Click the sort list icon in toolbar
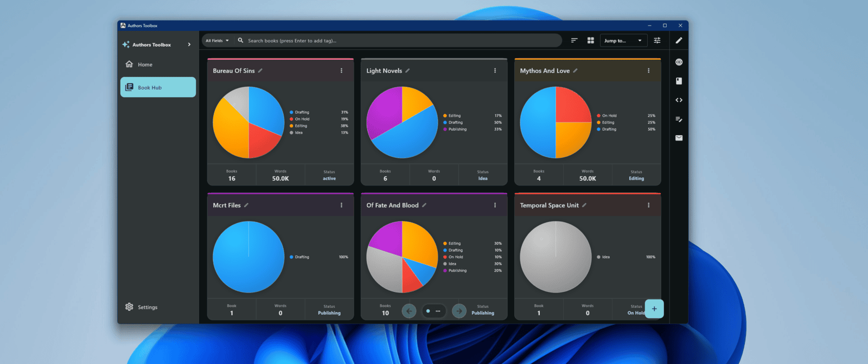The width and height of the screenshot is (868, 364). [x=574, y=41]
